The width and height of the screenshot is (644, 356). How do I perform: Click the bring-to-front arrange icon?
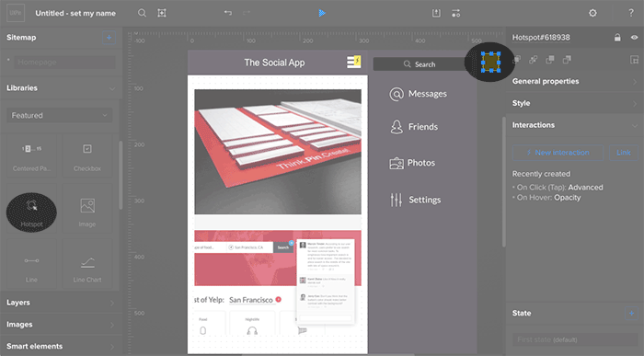tap(517, 60)
